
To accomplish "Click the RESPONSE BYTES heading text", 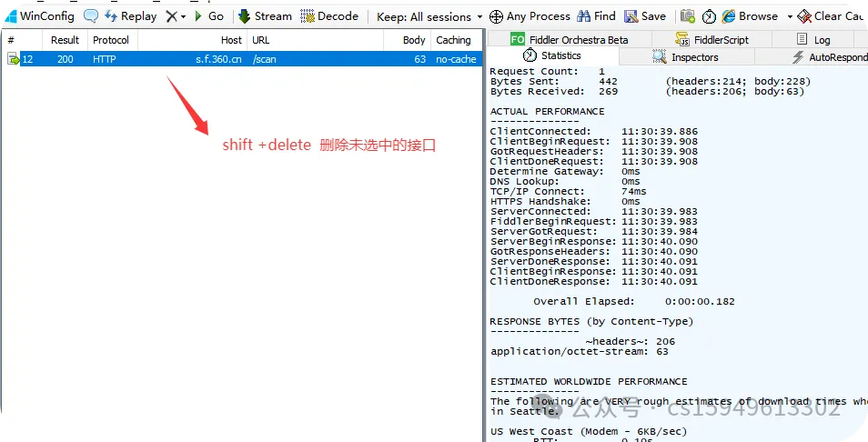I will (x=591, y=321).
